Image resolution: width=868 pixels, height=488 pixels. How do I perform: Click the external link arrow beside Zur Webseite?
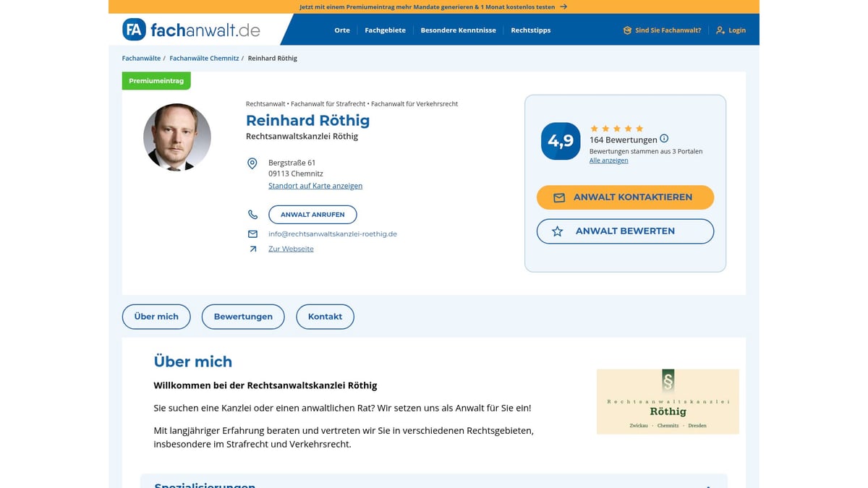coord(252,248)
